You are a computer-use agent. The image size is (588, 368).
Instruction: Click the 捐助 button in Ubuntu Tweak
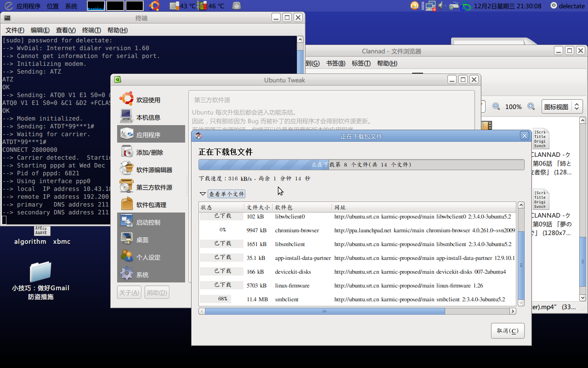[157, 293]
